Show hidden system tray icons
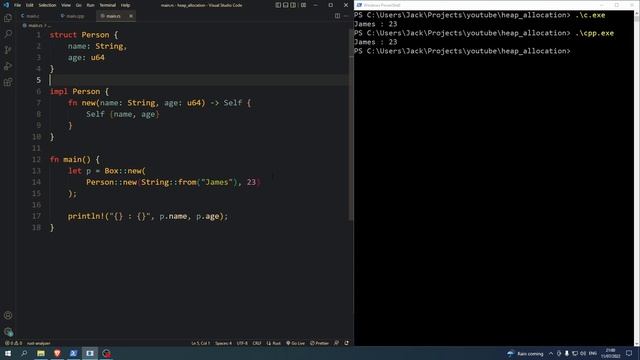 point(551,353)
